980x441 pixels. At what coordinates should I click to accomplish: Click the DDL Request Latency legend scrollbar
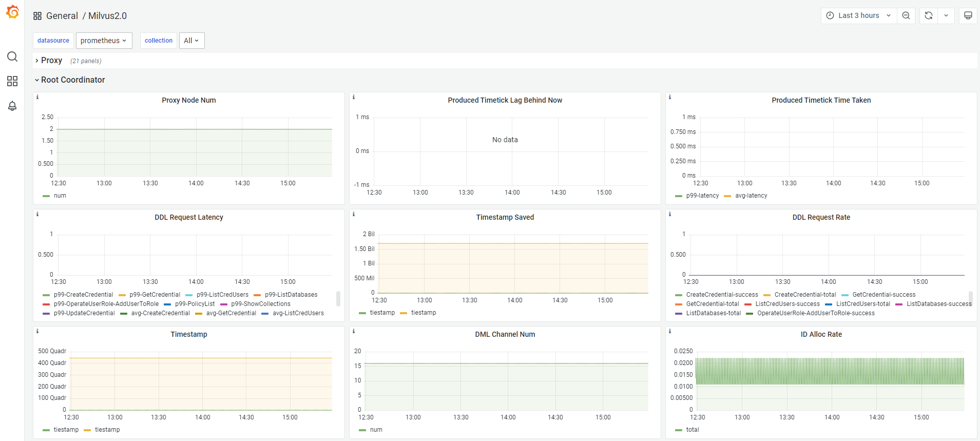pyautogui.click(x=338, y=298)
